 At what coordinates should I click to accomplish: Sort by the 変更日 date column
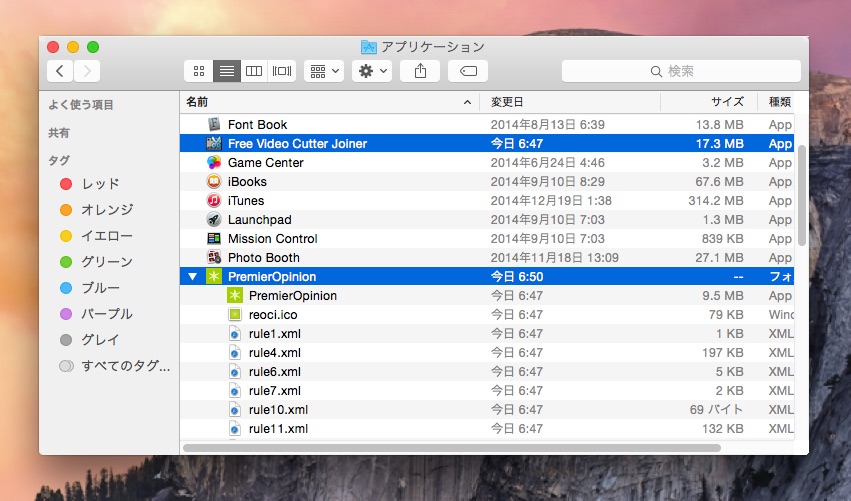[x=570, y=102]
